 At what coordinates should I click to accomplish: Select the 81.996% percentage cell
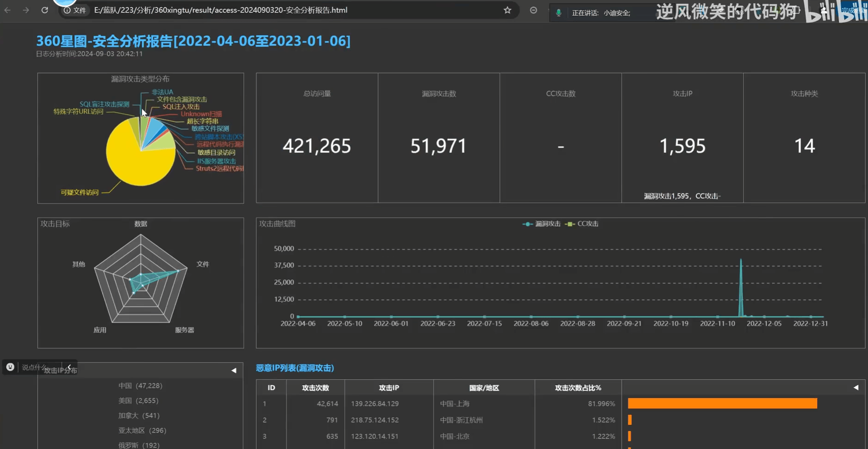[601, 404]
